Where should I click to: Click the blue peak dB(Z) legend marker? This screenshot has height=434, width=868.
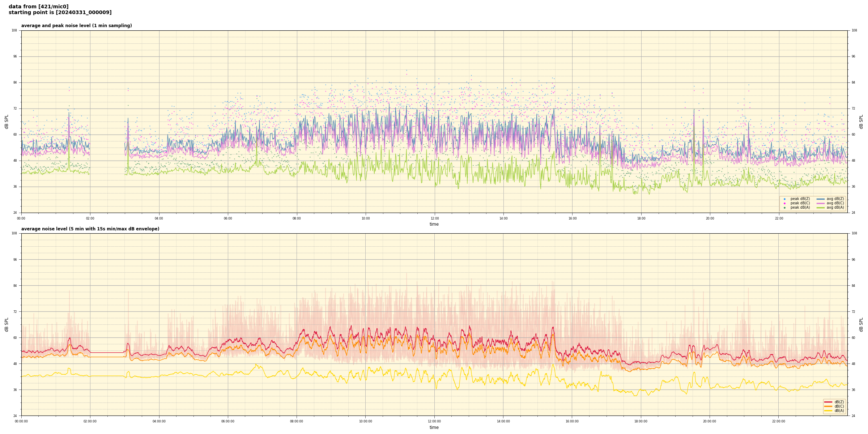(x=784, y=199)
